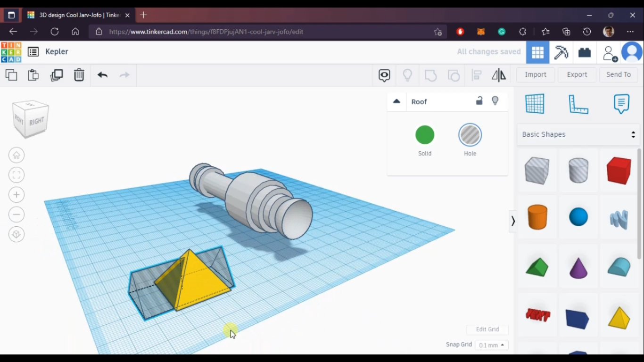Viewport: 644px width, 362px height.
Task: Undo the last action
Action: (x=102, y=75)
